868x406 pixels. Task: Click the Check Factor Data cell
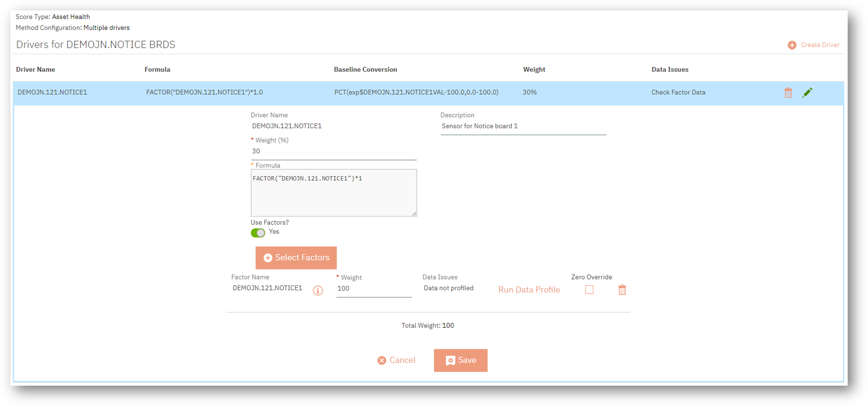(x=678, y=92)
